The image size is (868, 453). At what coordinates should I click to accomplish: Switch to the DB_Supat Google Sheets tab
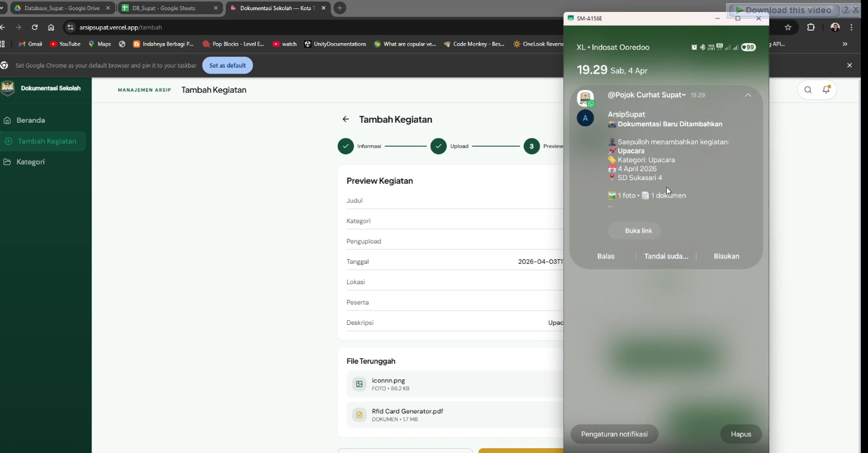point(162,8)
